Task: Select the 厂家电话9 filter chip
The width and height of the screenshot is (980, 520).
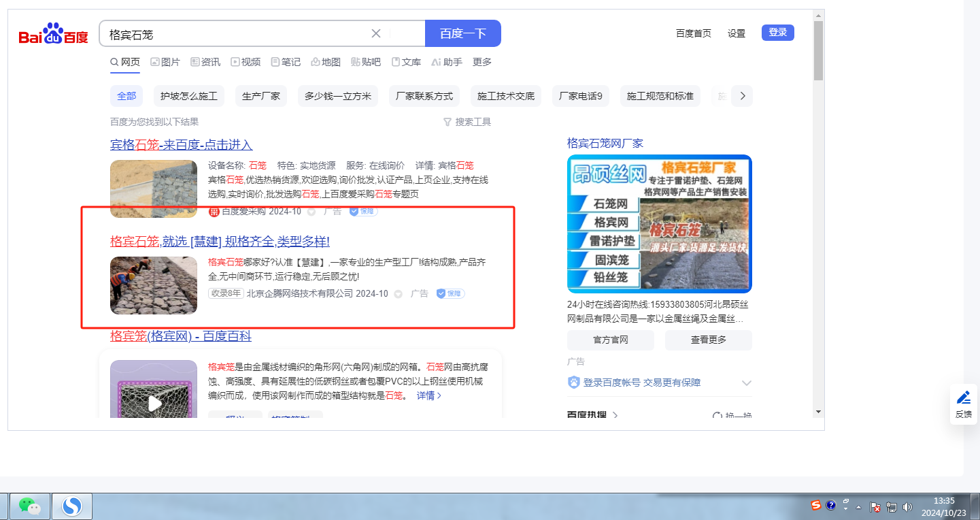Action: pyautogui.click(x=581, y=96)
